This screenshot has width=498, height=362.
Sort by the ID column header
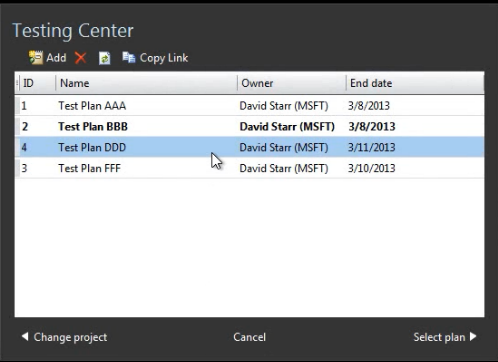tap(37, 83)
